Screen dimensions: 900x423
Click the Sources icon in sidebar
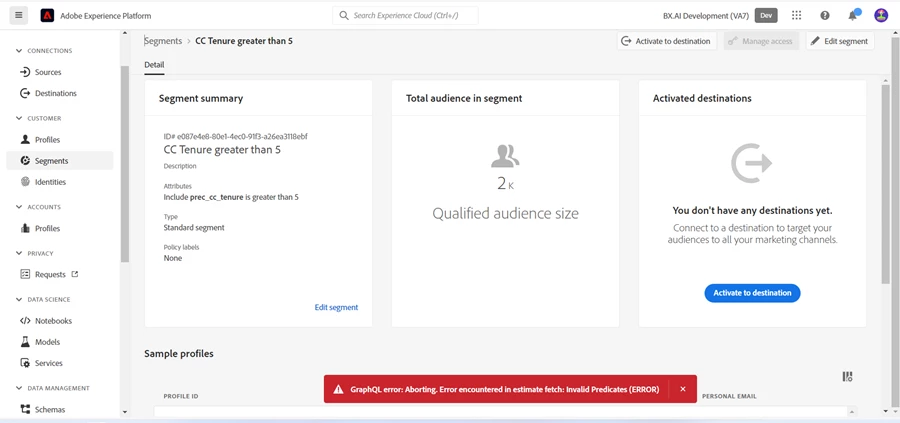(25, 72)
